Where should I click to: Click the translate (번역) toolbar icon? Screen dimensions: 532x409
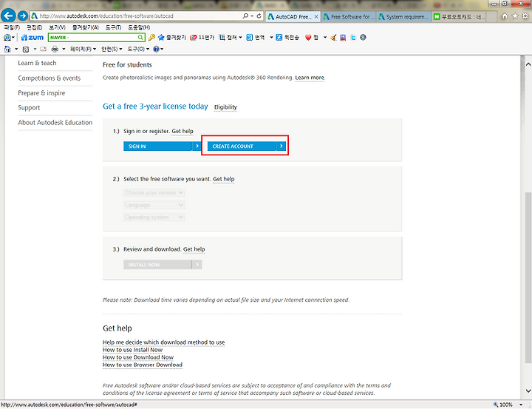tap(250, 38)
